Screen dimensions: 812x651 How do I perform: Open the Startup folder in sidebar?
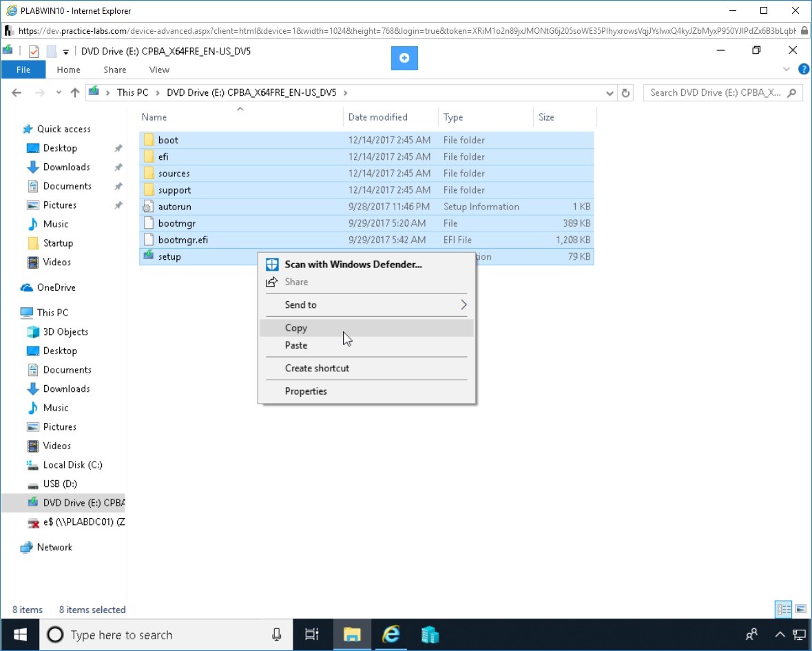tap(58, 243)
